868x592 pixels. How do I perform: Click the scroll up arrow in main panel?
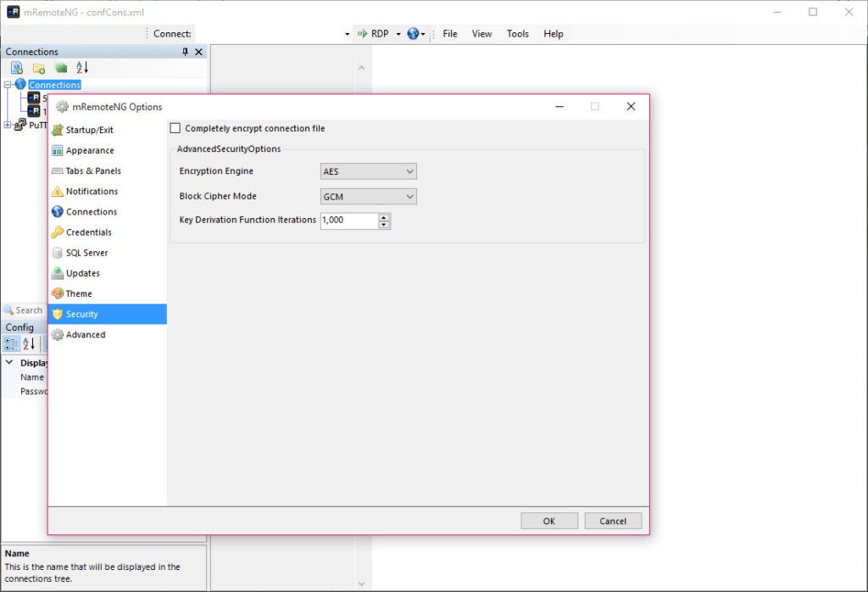(361, 68)
